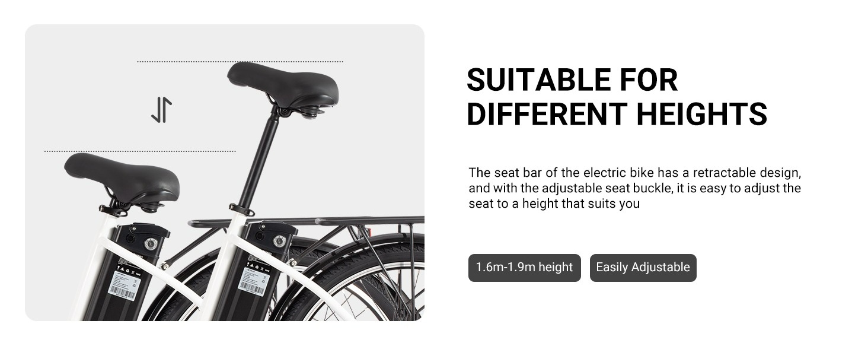Click the key lock on the left battery
The width and height of the screenshot is (868, 346).
(150, 243)
